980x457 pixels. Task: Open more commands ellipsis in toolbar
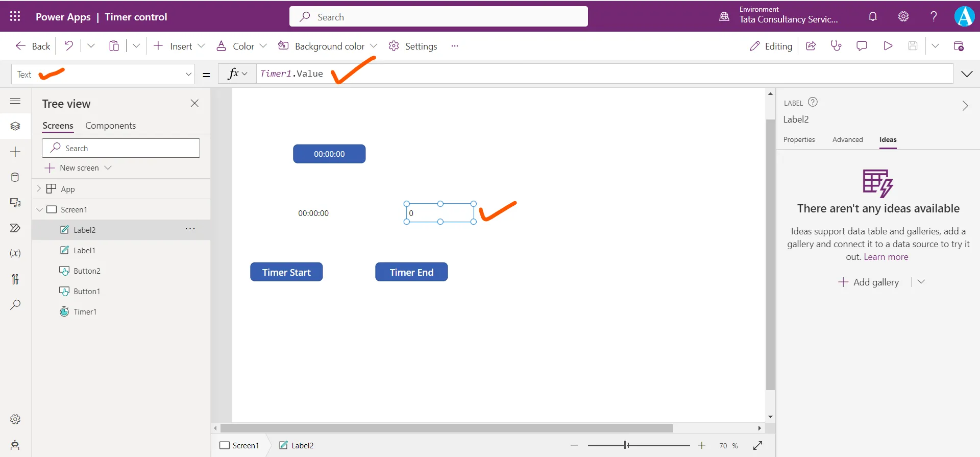pyautogui.click(x=455, y=46)
